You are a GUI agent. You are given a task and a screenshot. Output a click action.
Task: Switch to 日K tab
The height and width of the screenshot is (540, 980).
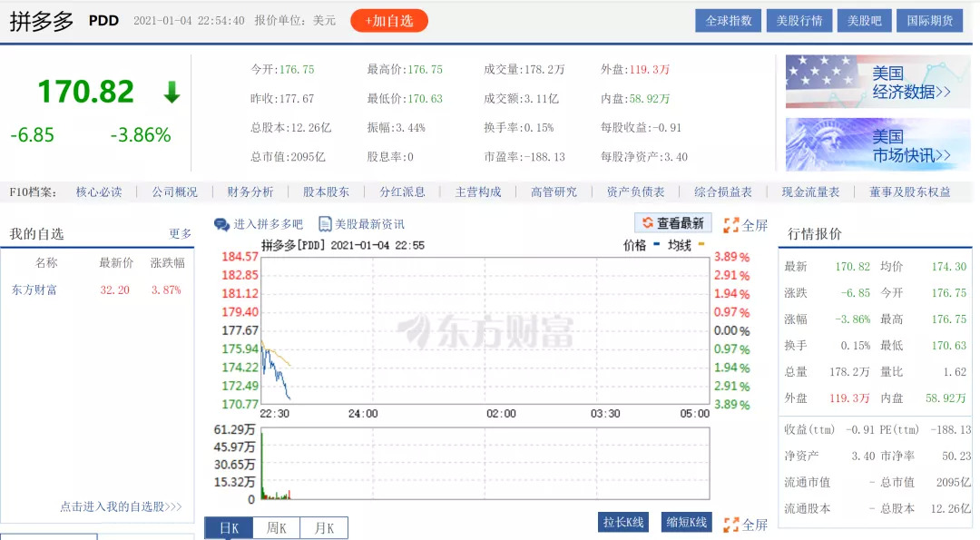229,528
